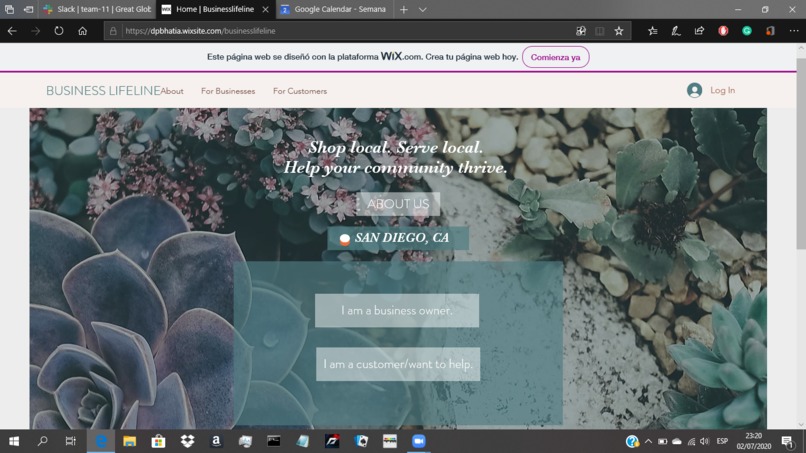Open browser home page icon

[82, 31]
